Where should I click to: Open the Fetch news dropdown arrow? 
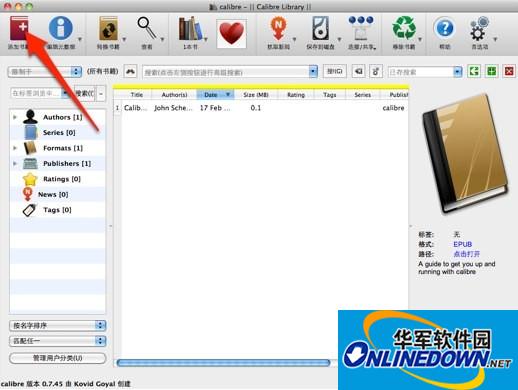click(x=294, y=39)
